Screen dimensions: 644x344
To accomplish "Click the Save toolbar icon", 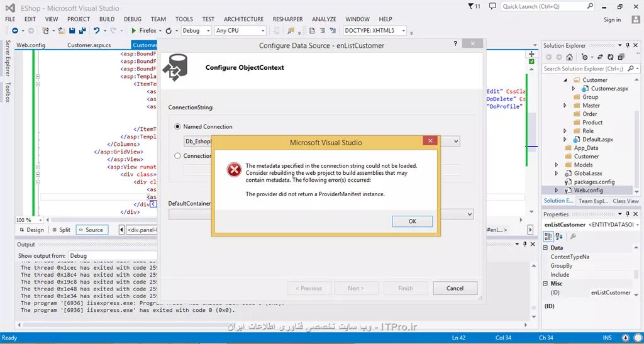I will pyautogui.click(x=72, y=31).
